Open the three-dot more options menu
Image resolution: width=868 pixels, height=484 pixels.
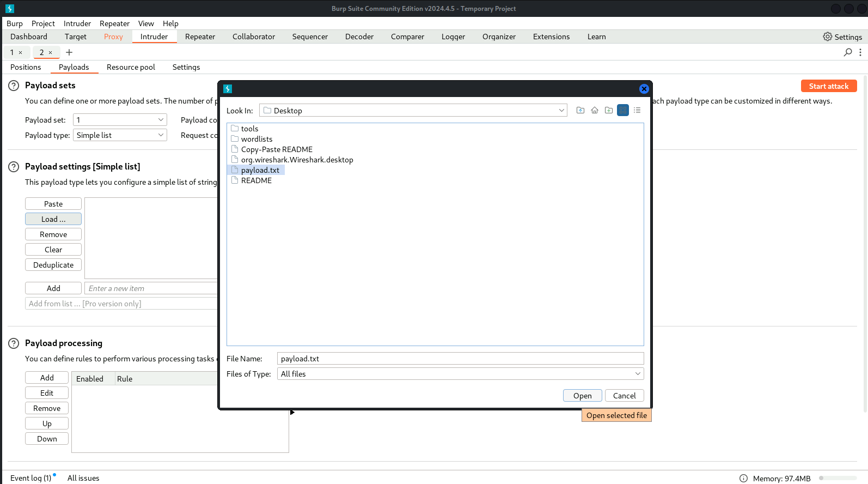click(x=860, y=52)
